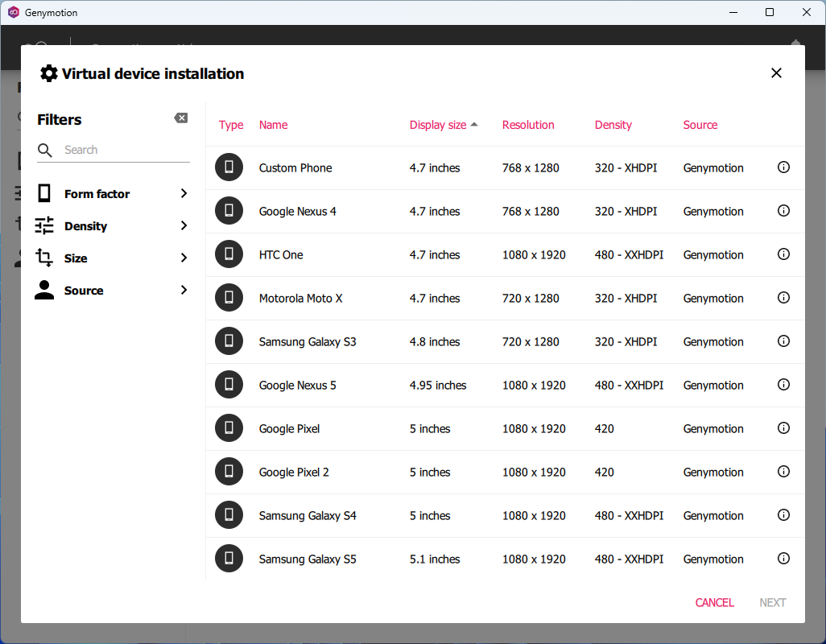Open info for Google Nexus 5
The width and height of the screenshot is (826, 644).
tap(783, 385)
